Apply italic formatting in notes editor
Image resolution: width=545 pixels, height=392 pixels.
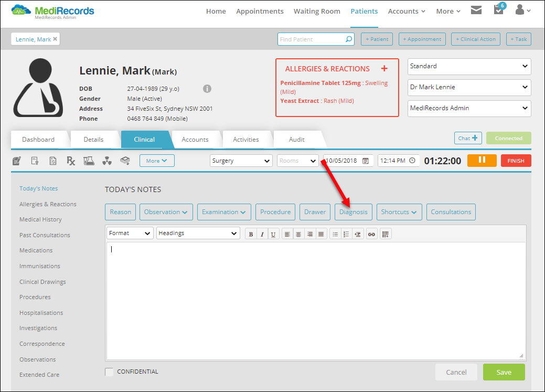coord(262,234)
